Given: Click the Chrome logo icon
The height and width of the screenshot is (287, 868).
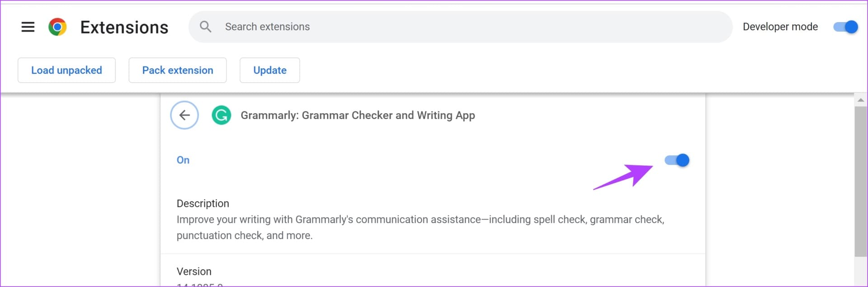Looking at the screenshot, I should (57, 27).
